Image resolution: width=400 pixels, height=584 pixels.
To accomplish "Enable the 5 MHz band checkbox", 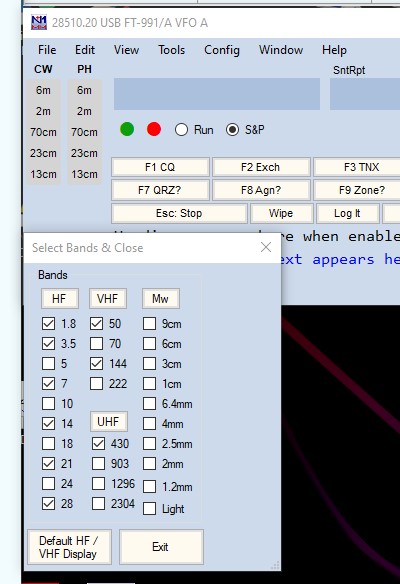I will pyautogui.click(x=48, y=364).
